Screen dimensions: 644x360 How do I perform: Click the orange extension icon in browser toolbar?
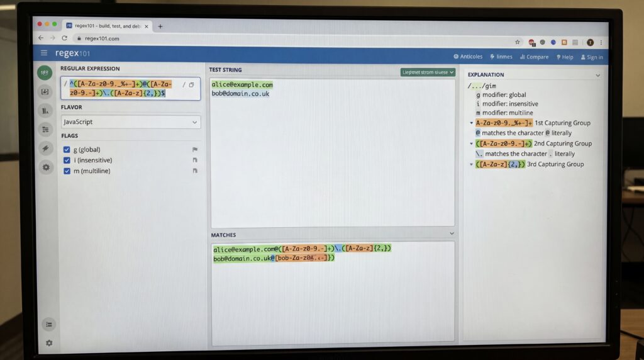click(564, 42)
